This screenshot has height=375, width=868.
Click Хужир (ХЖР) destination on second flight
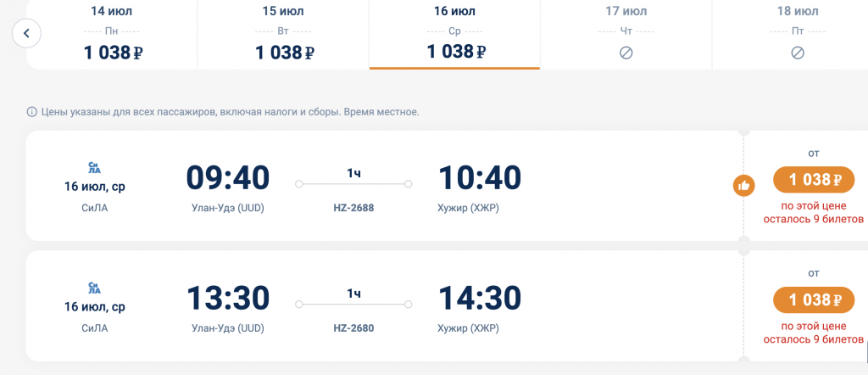(469, 328)
